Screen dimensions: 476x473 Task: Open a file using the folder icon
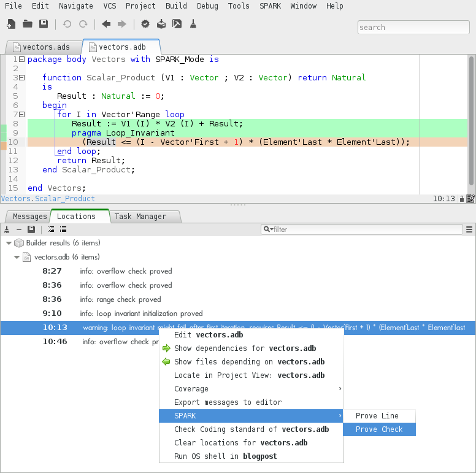click(27, 25)
